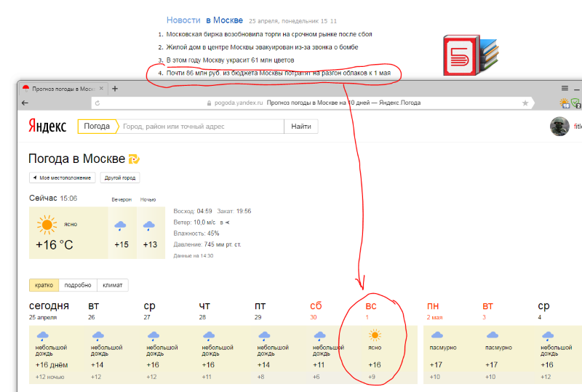Image resolution: width=582 pixels, height=392 pixels.
Task: Click the cloud icon for вт 3
Action: coord(493,335)
